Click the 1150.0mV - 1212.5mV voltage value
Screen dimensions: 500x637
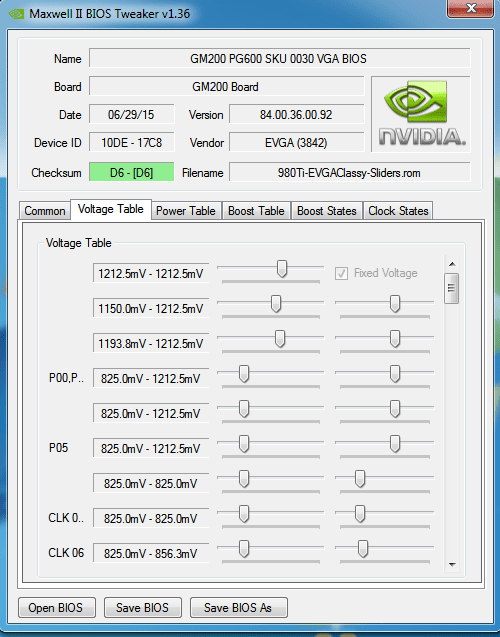click(151, 308)
